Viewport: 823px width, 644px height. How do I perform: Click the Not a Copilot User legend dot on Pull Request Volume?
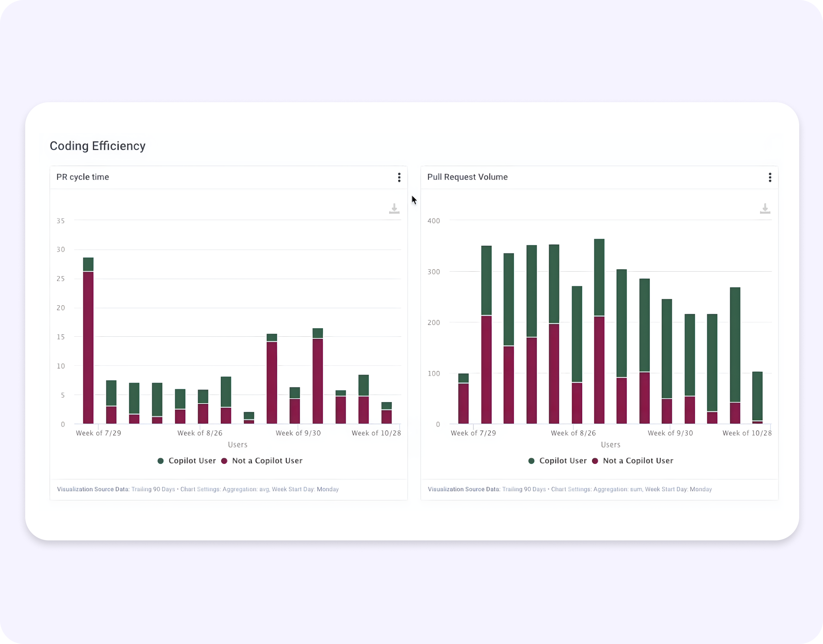595,460
